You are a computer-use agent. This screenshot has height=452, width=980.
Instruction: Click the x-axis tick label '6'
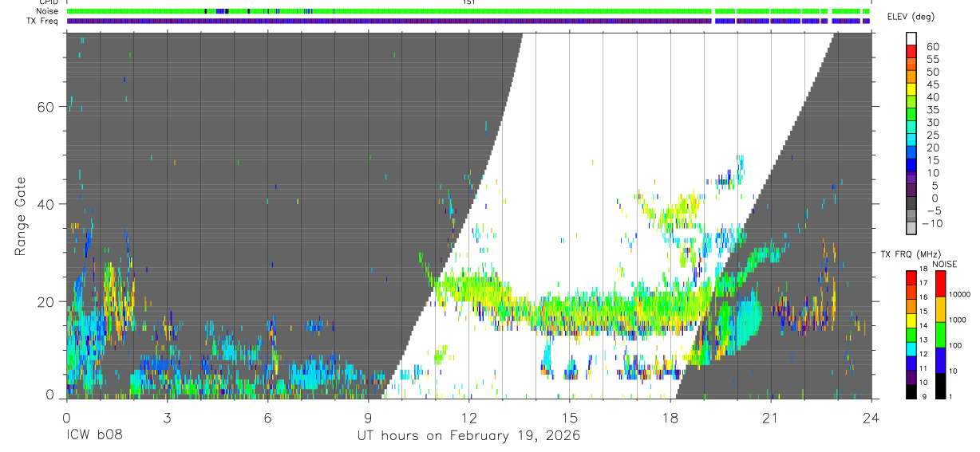pyautogui.click(x=267, y=417)
